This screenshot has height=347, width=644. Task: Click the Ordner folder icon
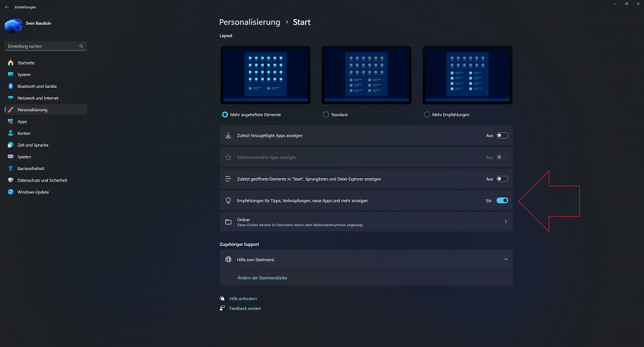pos(229,222)
